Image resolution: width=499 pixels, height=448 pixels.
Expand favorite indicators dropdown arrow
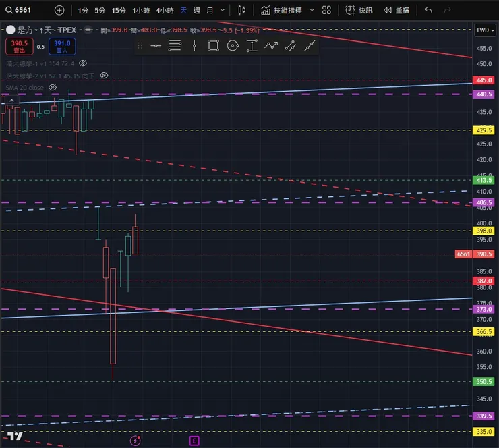(x=312, y=10)
